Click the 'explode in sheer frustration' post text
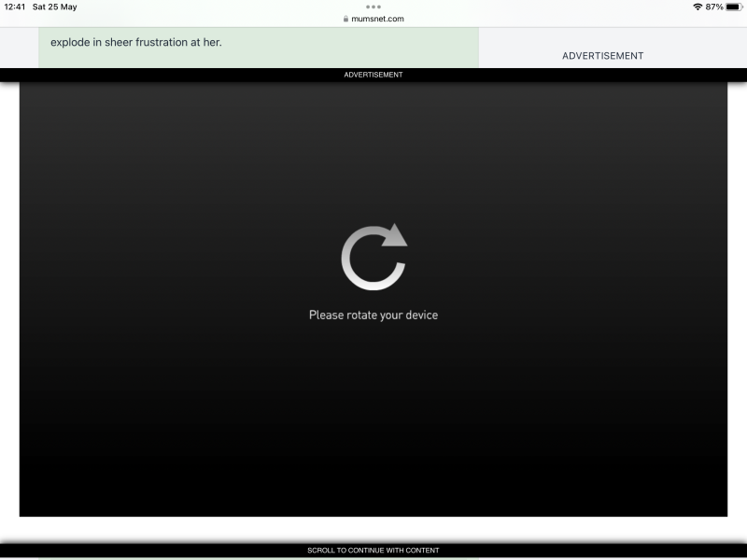 (136, 42)
